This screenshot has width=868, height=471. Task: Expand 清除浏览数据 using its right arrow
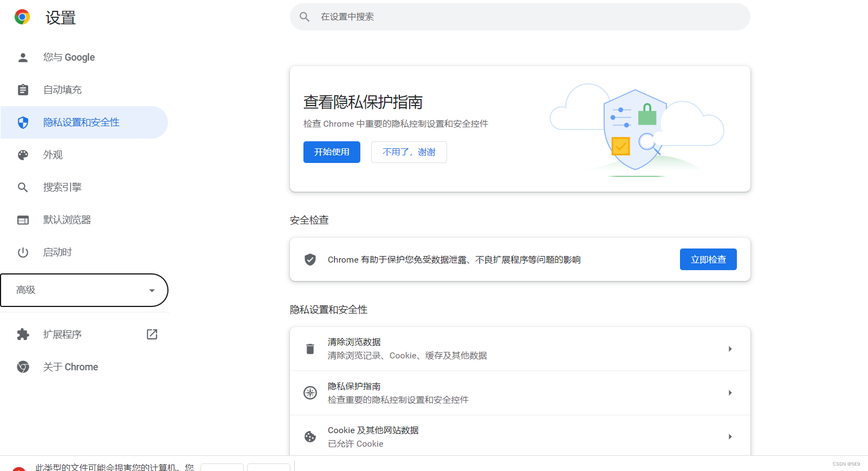click(x=730, y=349)
